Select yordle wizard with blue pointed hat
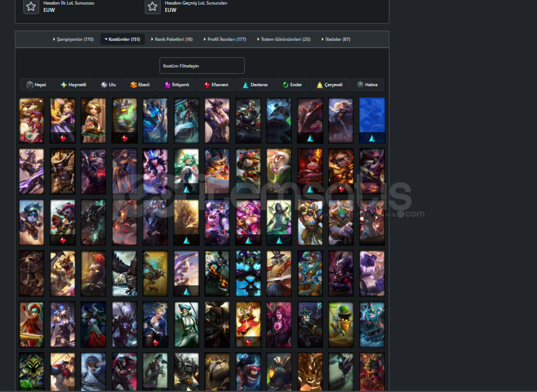 click(310, 324)
